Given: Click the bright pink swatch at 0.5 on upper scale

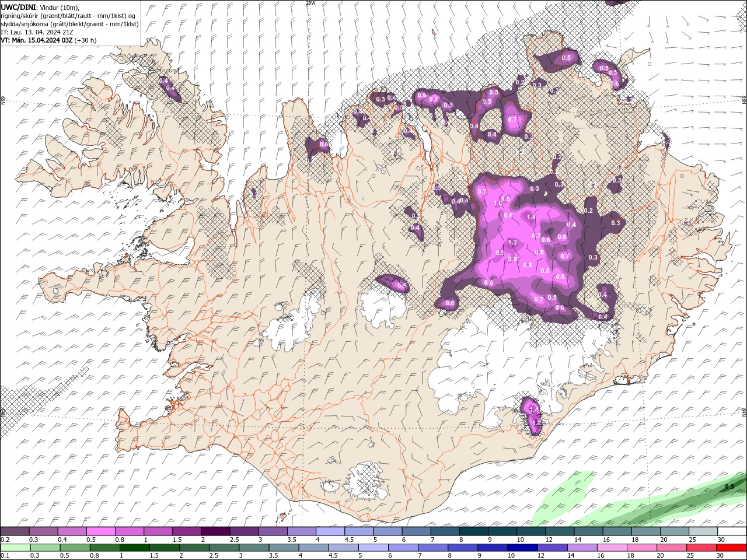Looking at the screenshot, I should point(100,531).
